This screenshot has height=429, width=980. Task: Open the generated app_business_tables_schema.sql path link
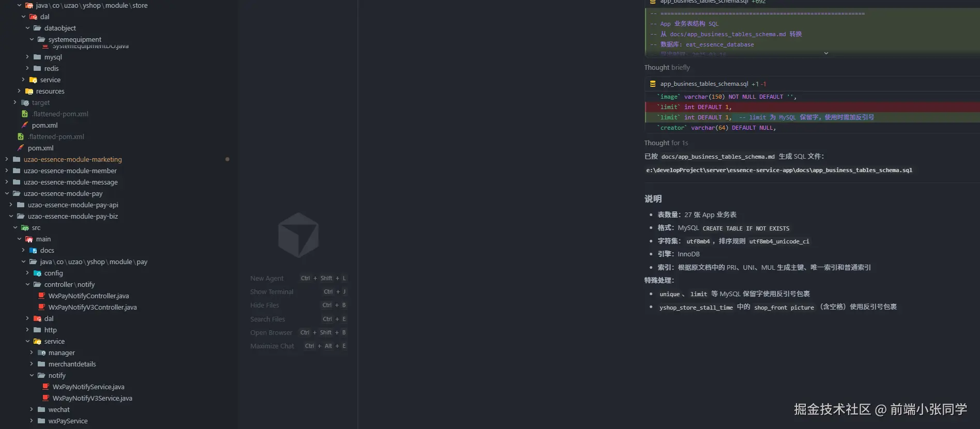tap(779, 170)
